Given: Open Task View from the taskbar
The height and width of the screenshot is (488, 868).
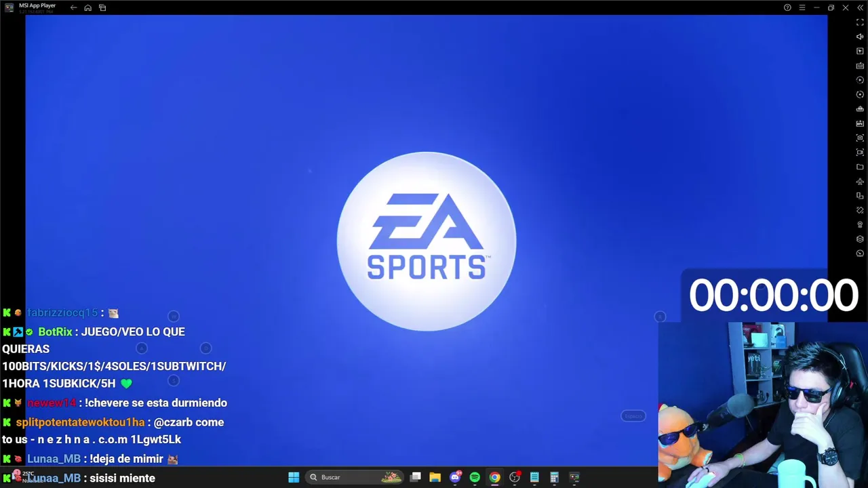Looking at the screenshot, I should 416,477.
